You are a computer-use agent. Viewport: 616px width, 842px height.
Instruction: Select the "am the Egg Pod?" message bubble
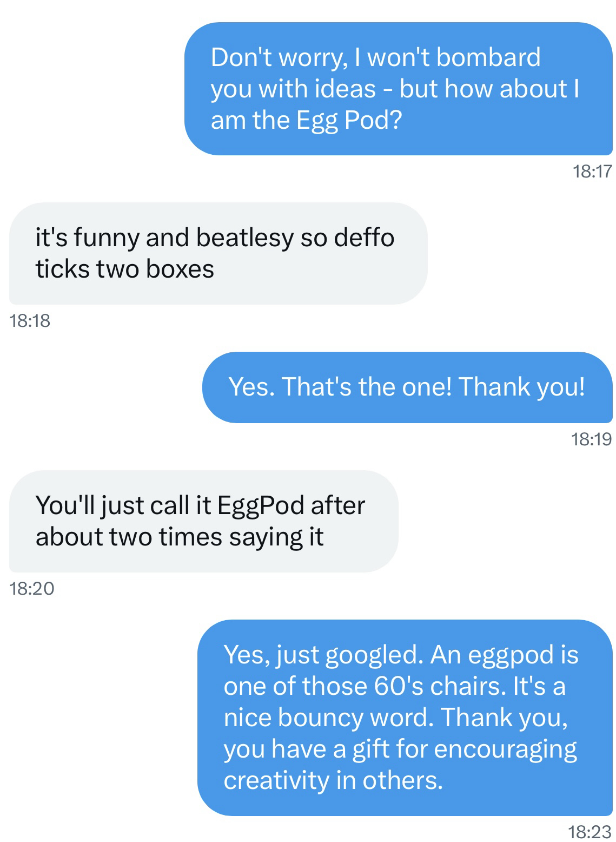398,89
